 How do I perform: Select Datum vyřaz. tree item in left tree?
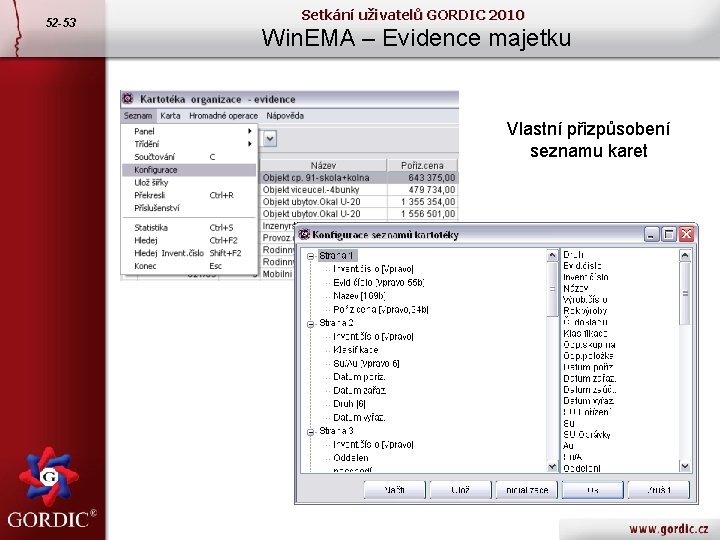coord(359,418)
